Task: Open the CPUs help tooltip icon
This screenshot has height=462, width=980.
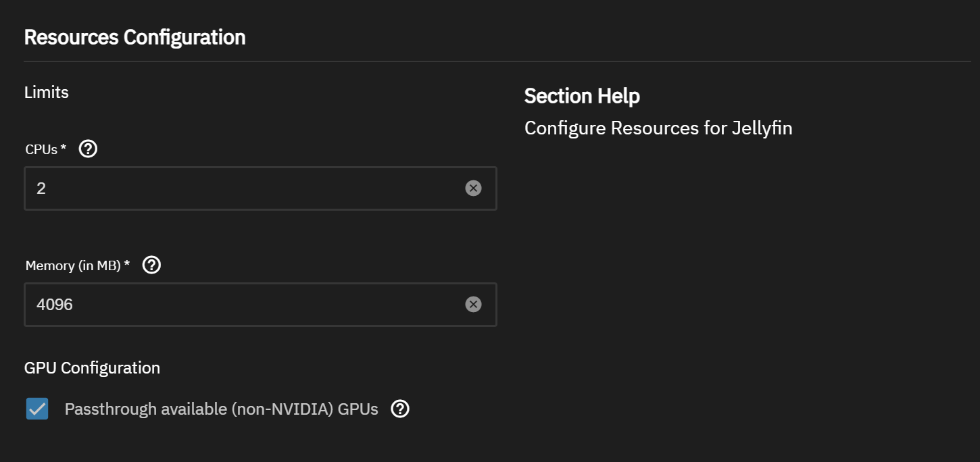Action: 89,149
